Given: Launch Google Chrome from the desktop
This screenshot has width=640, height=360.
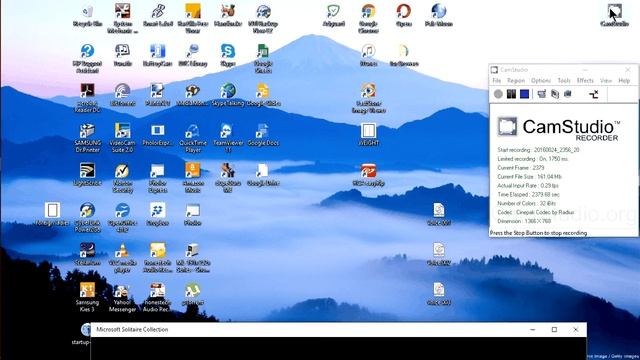Looking at the screenshot, I should (x=368, y=18).
